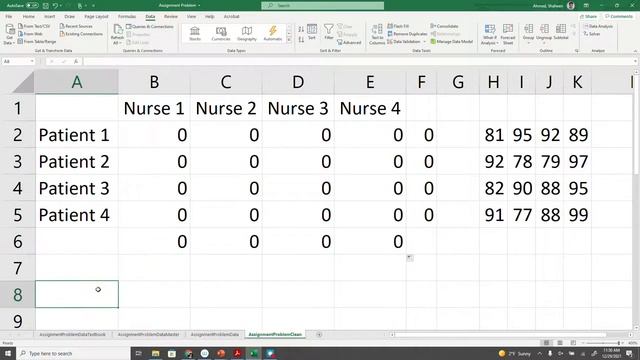Screen dimensions: 640x360
Task: Open the Comments pane button
Action: pos(619,17)
